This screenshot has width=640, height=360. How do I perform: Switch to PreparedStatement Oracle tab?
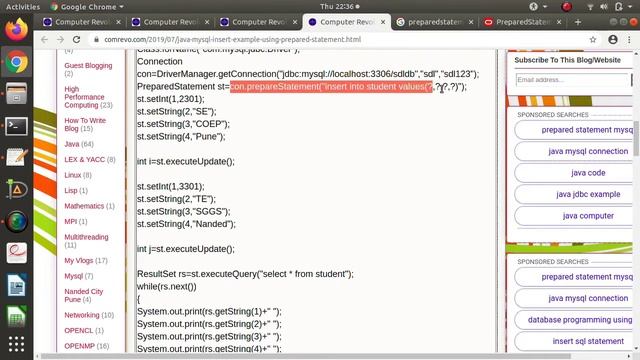523,22
